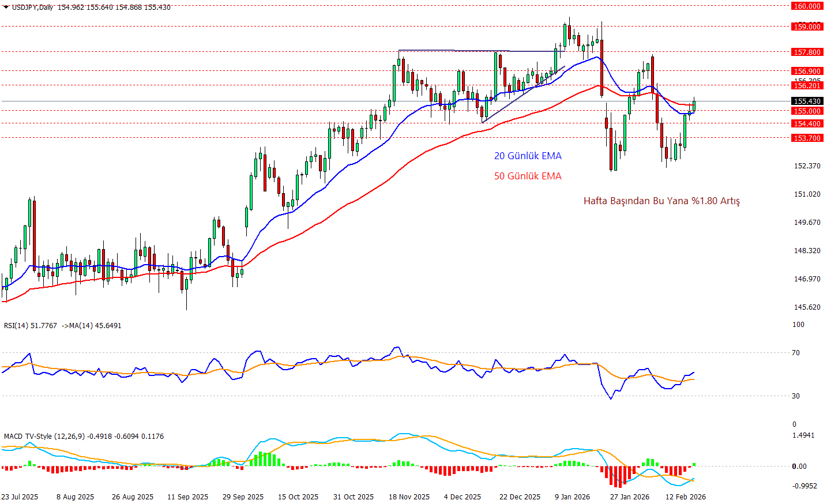This screenshot has width=827, height=504.
Task: Select the red 160.000 price label
Action: pyautogui.click(x=807, y=6)
